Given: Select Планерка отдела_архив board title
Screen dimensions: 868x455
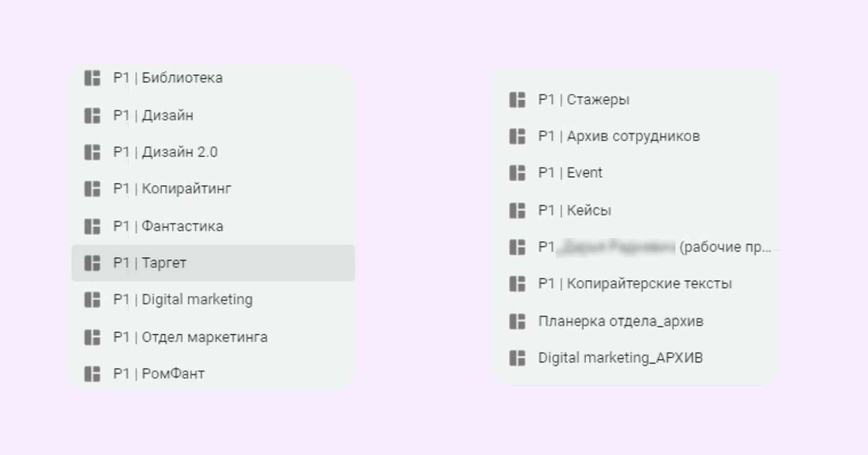Looking at the screenshot, I should click(621, 321).
